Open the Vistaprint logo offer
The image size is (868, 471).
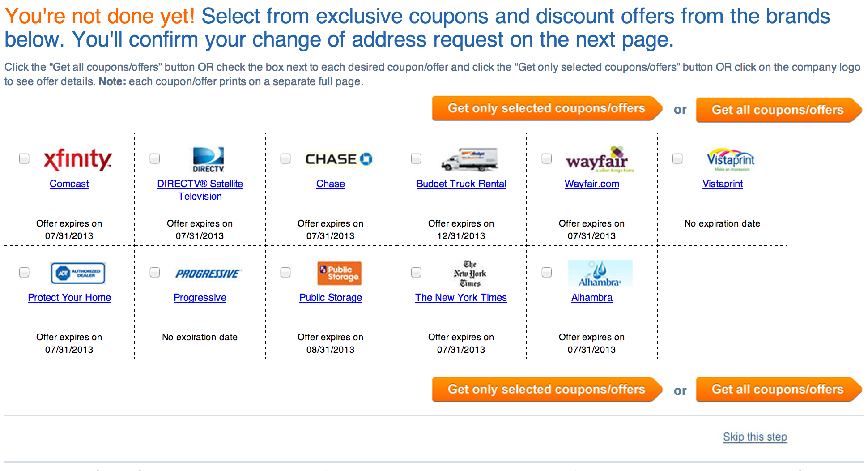(x=730, y=159)
